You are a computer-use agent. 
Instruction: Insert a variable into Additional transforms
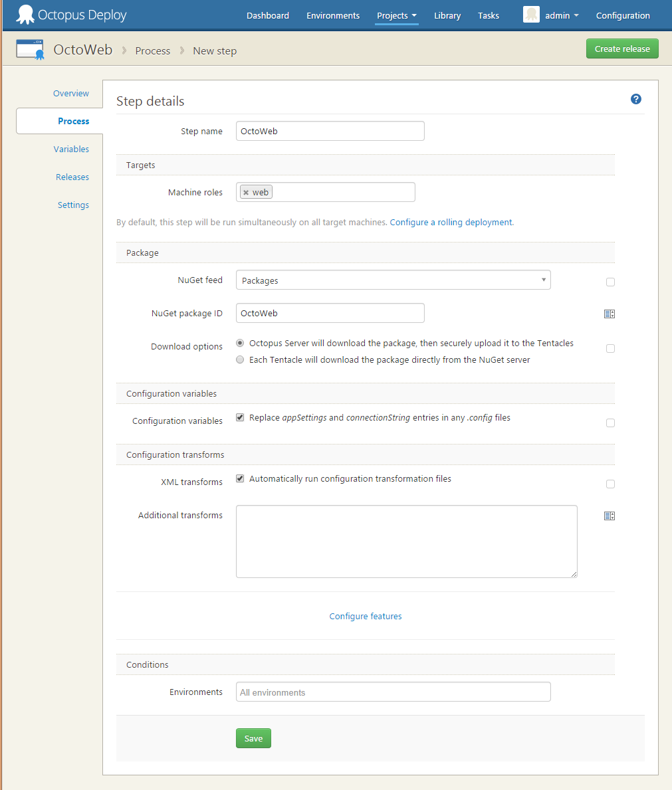point(610,516)
